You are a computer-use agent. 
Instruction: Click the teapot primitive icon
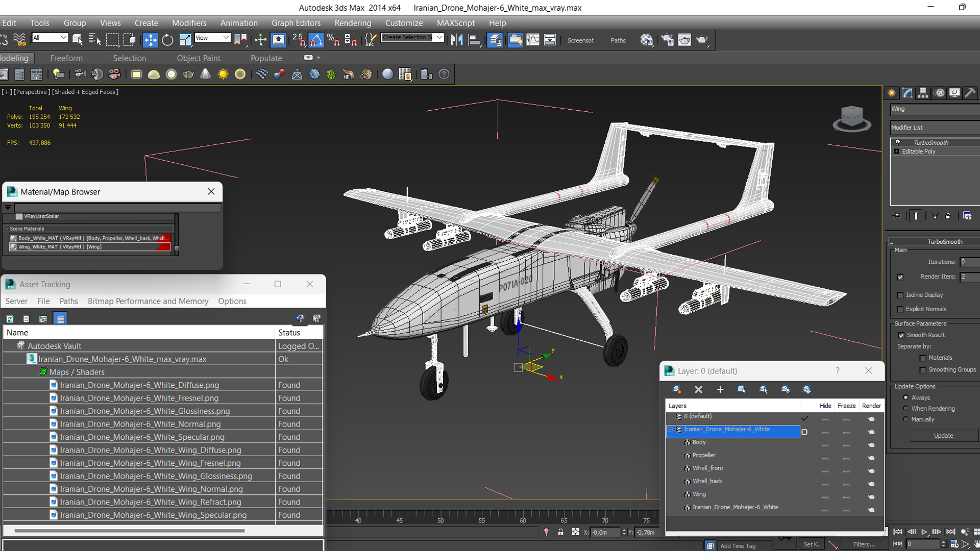[188, 74]
